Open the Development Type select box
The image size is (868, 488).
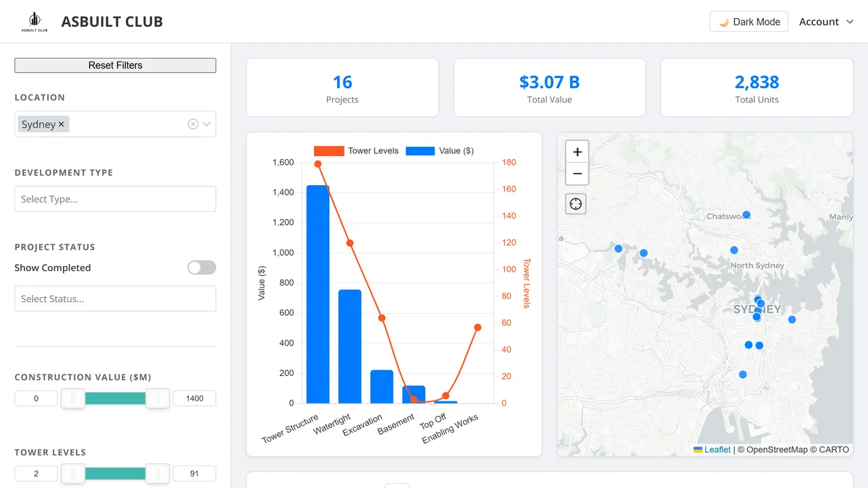coord(115,199)
